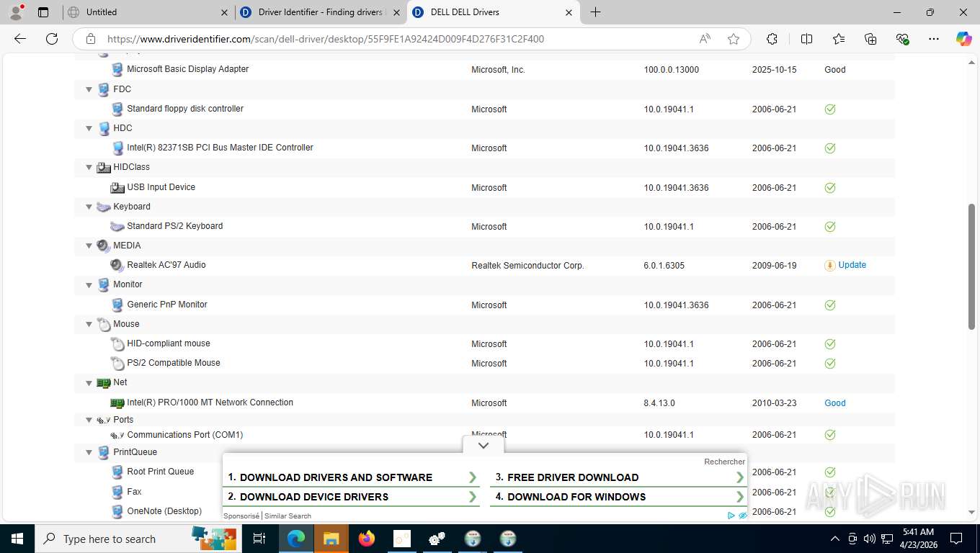Collapse the Monitor category
Screen dimensions: 980x553
[x=89, y=285]
